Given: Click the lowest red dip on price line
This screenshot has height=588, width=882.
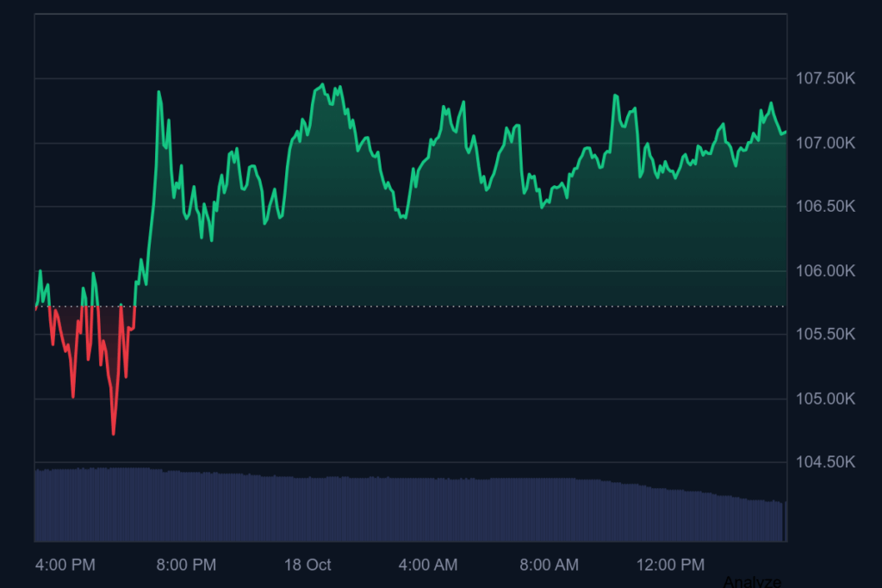Looking at the screenshot, I should pyautogui.click(x=114, y=432).
